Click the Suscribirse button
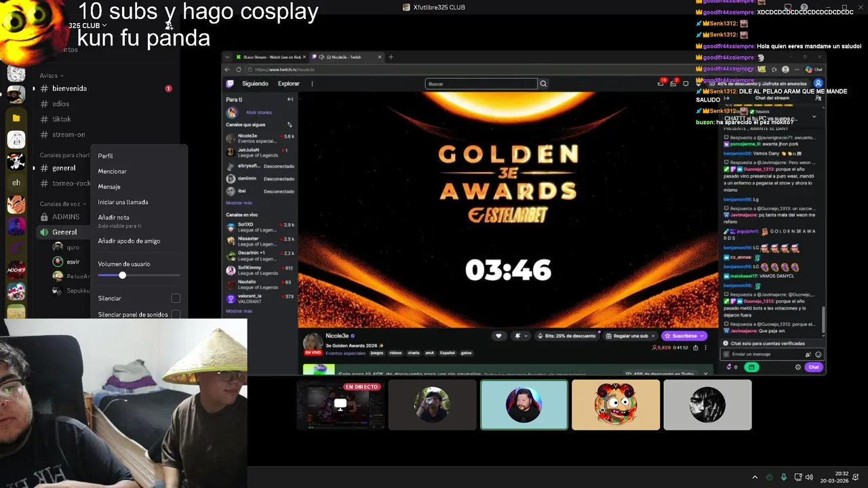Screen dimensions: 868x488 684,335
